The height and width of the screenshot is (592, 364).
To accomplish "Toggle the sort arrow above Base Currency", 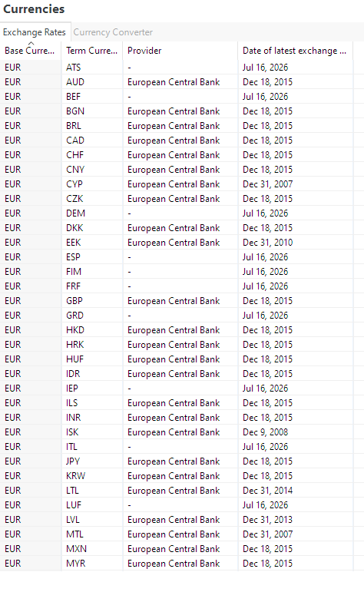I will [x=31, y=44].
